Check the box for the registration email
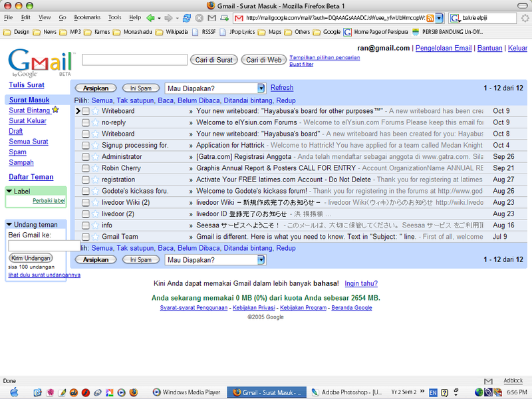This screenshot has width=532, height=399. click(85, 180)
